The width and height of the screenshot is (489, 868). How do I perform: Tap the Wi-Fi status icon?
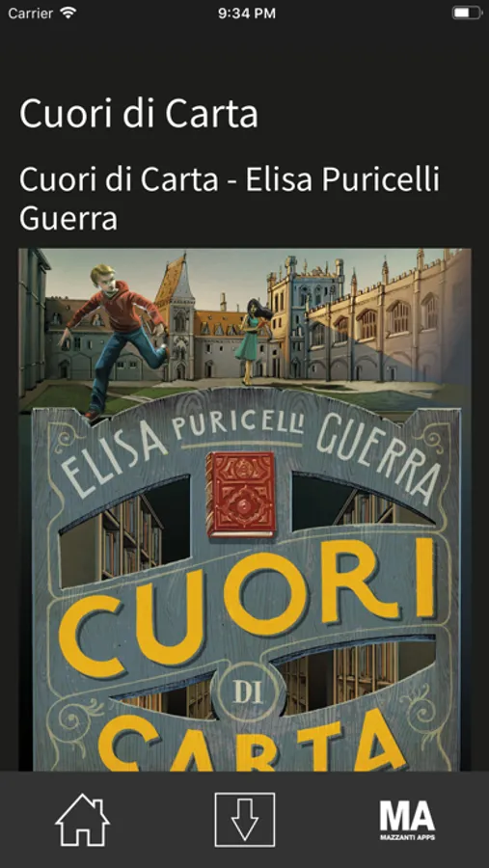pyautogui.click(x=68, y=13)
